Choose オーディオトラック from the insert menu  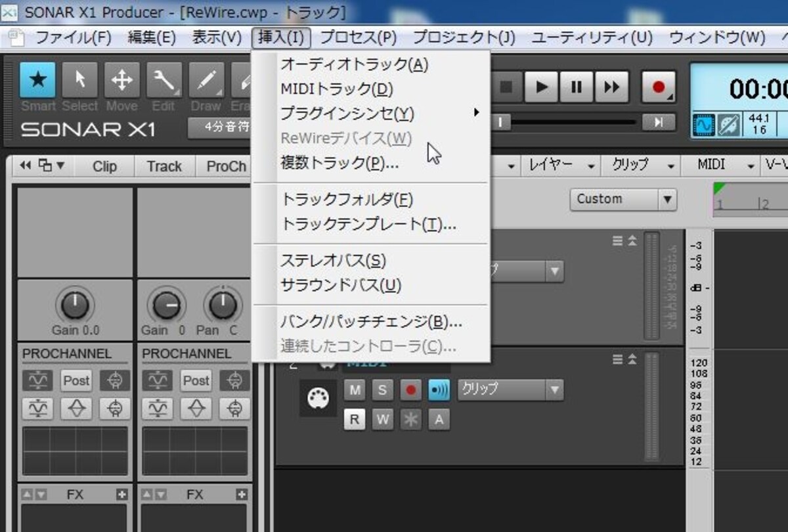tap(370, 64)
